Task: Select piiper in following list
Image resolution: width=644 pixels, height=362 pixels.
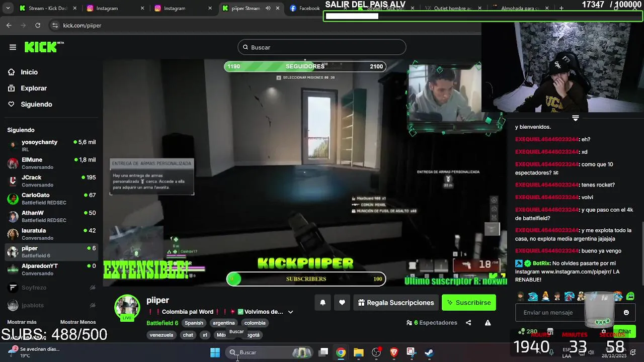Action: tap(51, 251)
